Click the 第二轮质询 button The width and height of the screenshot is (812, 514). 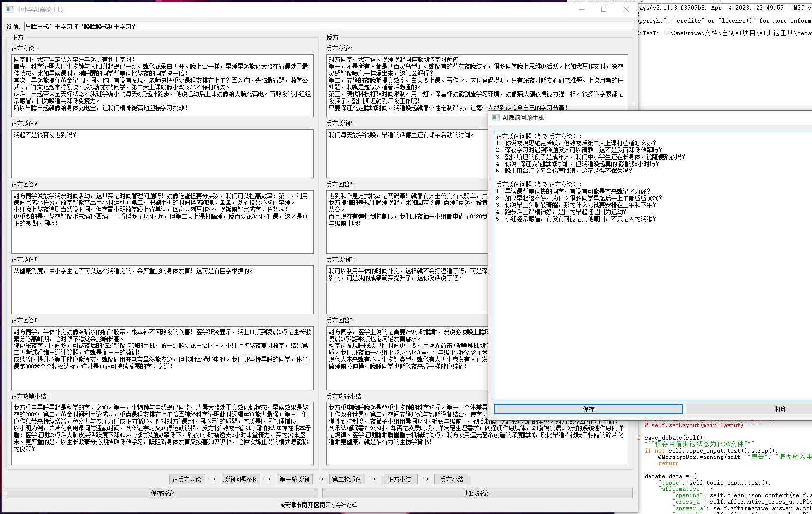tap(347, 479)
